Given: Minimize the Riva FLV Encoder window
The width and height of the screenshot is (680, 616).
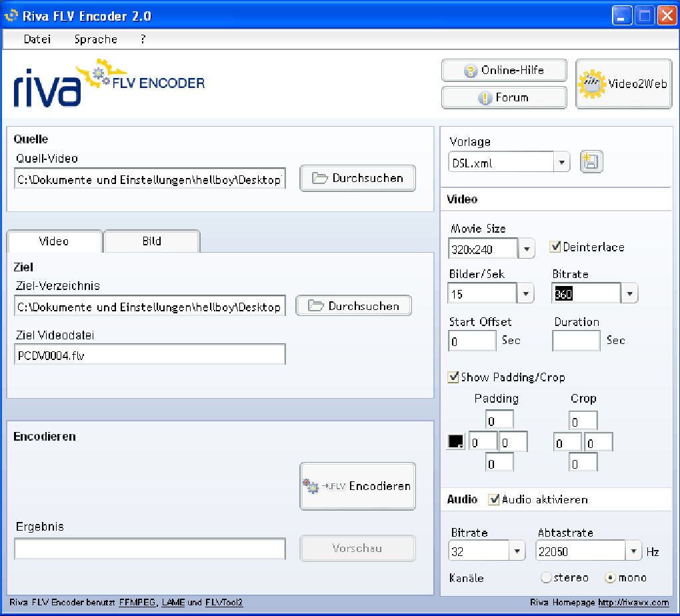Looking at the screenshot, I should [x=622, y=16].
